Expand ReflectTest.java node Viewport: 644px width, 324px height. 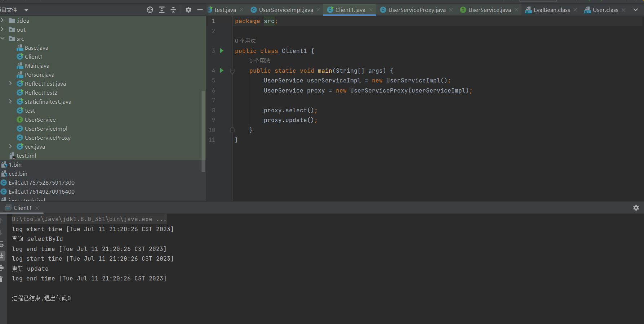coord(10,84)
